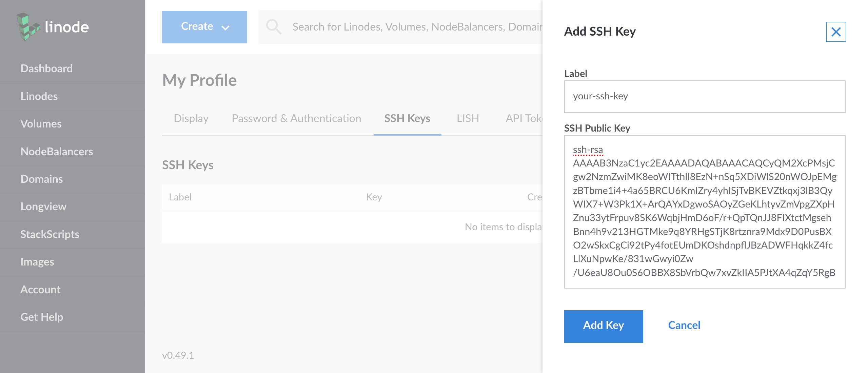Image resolution: width=868 pixels, height=373 pixels.
Task: Click the Linode logo icon
Action: coord(28,27)
